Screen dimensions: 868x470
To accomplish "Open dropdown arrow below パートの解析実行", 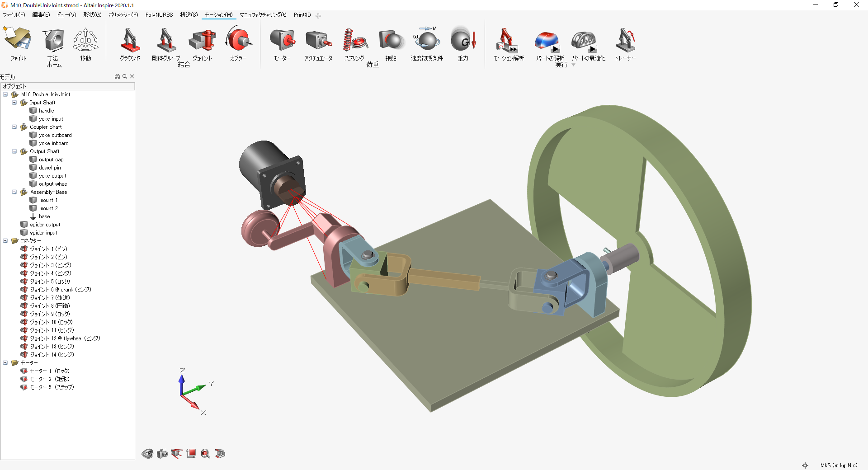I will pyautogui.click(x=573, y=65).
